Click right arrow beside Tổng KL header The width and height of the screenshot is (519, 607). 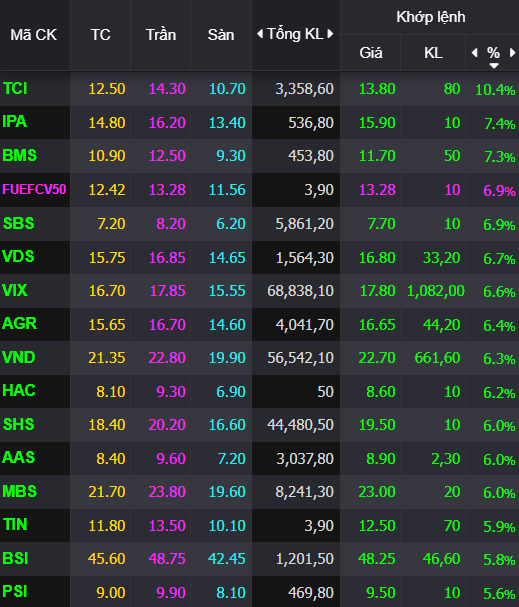pyautogui.click(x=330, y=34)
